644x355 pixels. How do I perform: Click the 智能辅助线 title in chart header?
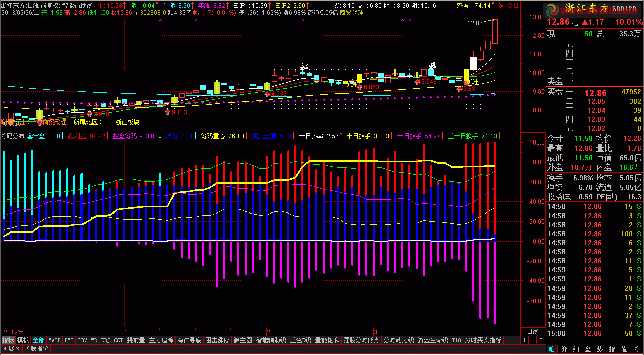77,6
